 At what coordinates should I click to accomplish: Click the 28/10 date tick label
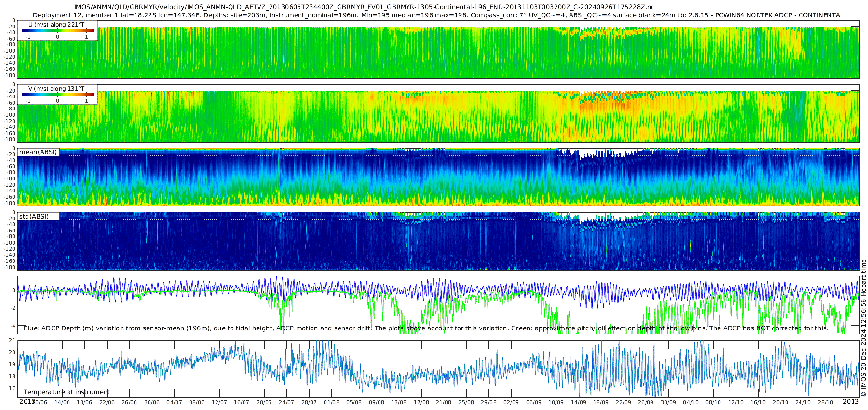[x=826, y=402]
